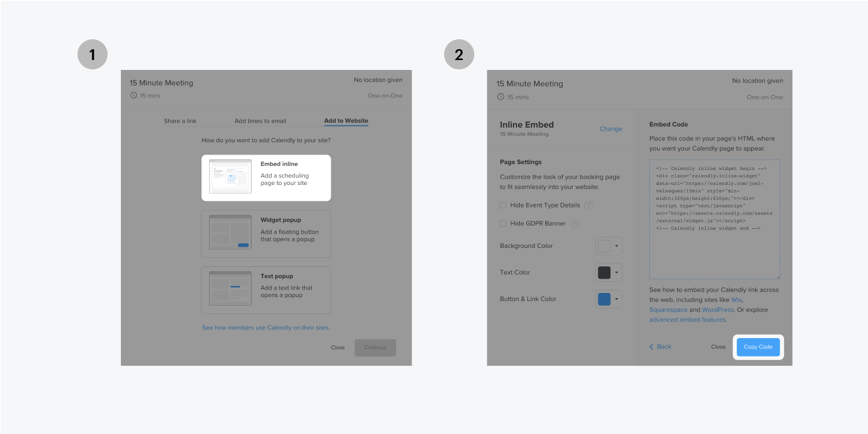Expand the Button & Link Color dropdown arrow
The width and height of the screenshot is (868, 434).
click(616, 299)
